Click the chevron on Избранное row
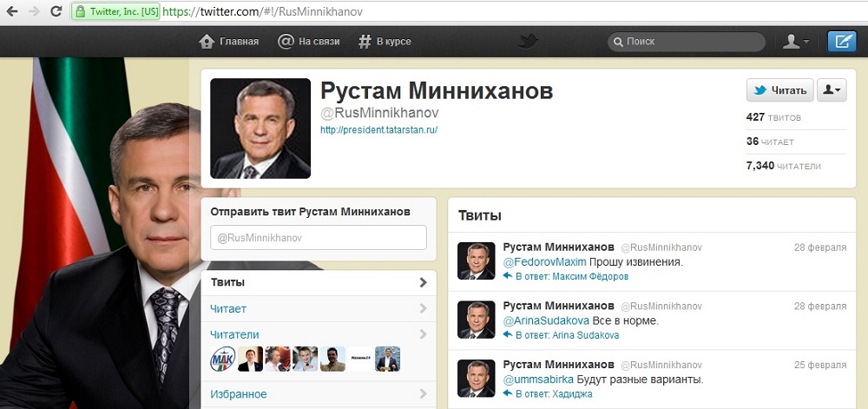The height and width of the screenshot is (409, 868). click(x=424, y=394)
